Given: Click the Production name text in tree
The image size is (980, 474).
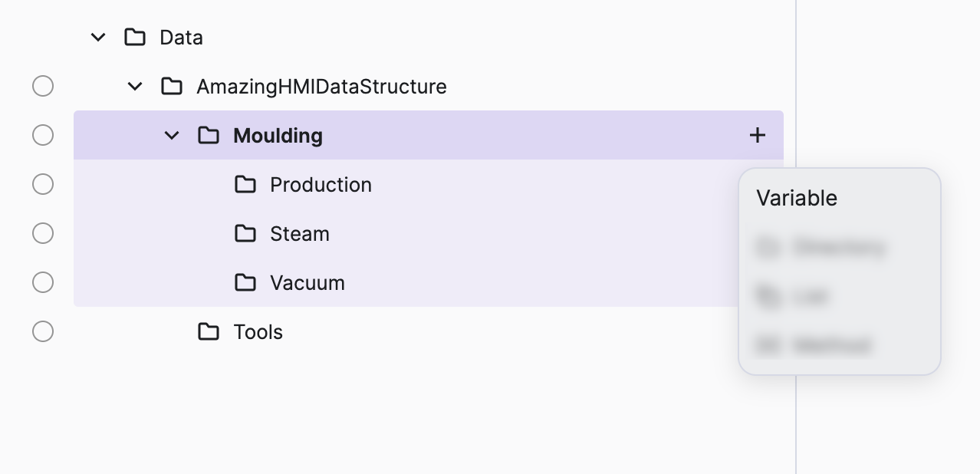Looking at the screenshot, I should (321, 185).
